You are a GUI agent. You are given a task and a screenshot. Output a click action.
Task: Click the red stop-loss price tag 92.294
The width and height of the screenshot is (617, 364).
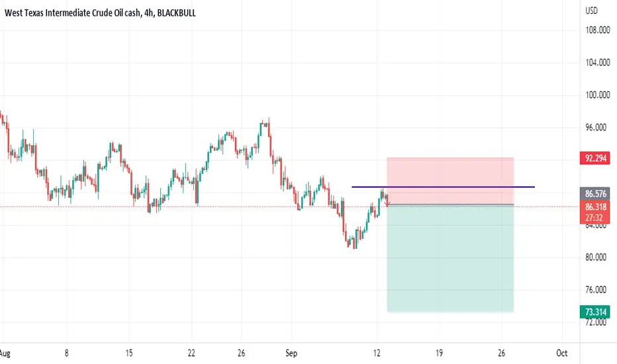point(595,158)
